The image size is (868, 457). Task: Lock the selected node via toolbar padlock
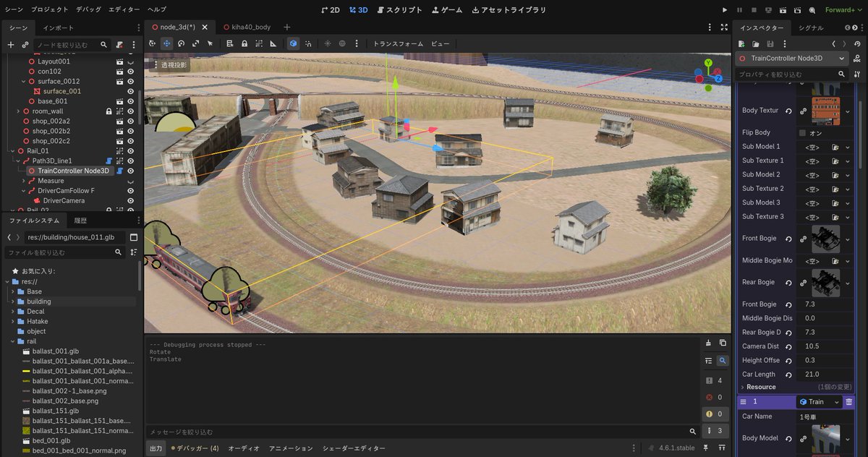[244, 43]
